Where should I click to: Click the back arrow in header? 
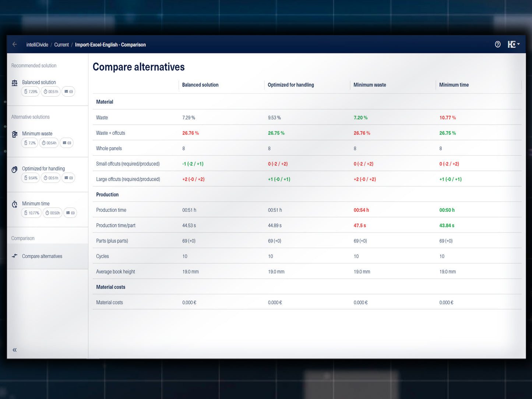[x=15, y=45]
